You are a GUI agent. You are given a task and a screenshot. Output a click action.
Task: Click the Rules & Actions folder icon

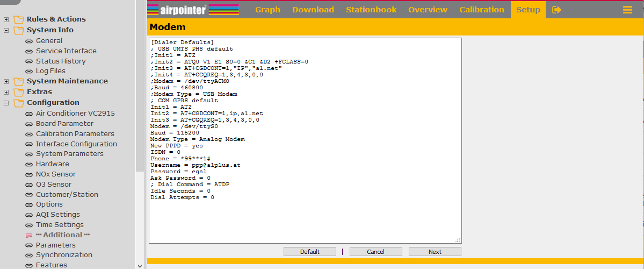tap(19, 19)
